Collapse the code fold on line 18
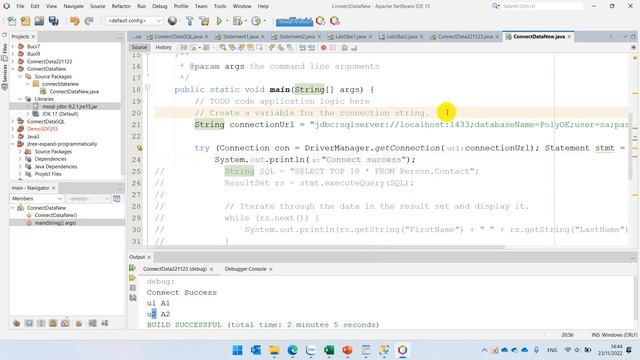Screen dimensions: 640x360 tap(147, 87)
